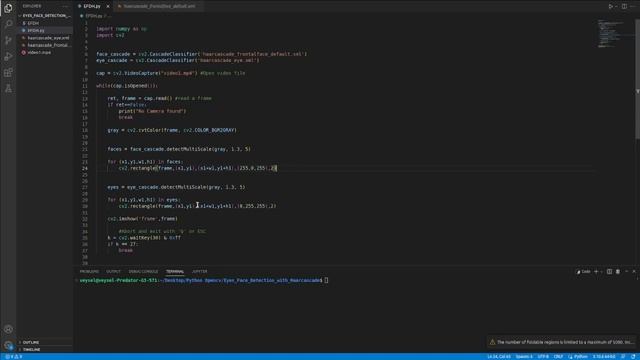Open the Testing flask view
The height and width of the screenshot is (360, 640).
tap(8, 89)
